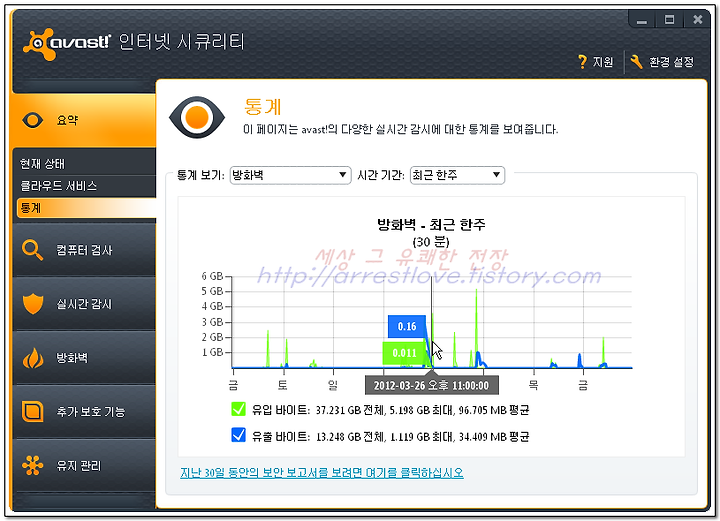Maximize the avast window
This screenshot has width=720, height=521.
coord(669,20)
